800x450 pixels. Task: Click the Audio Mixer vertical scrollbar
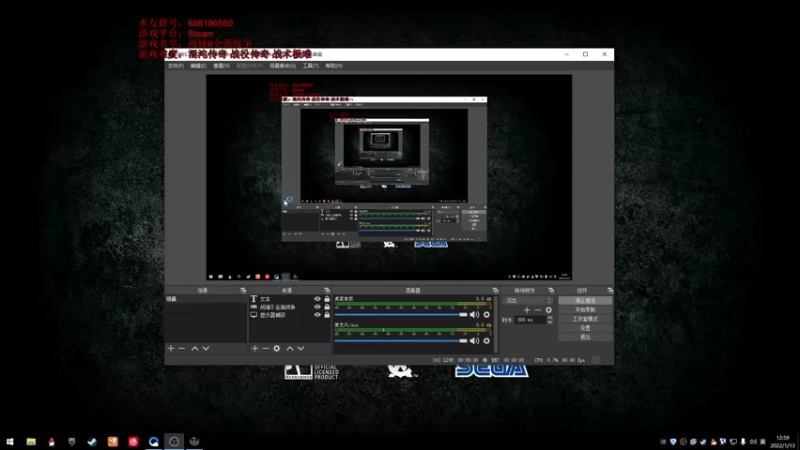click(x=495, y=324)
